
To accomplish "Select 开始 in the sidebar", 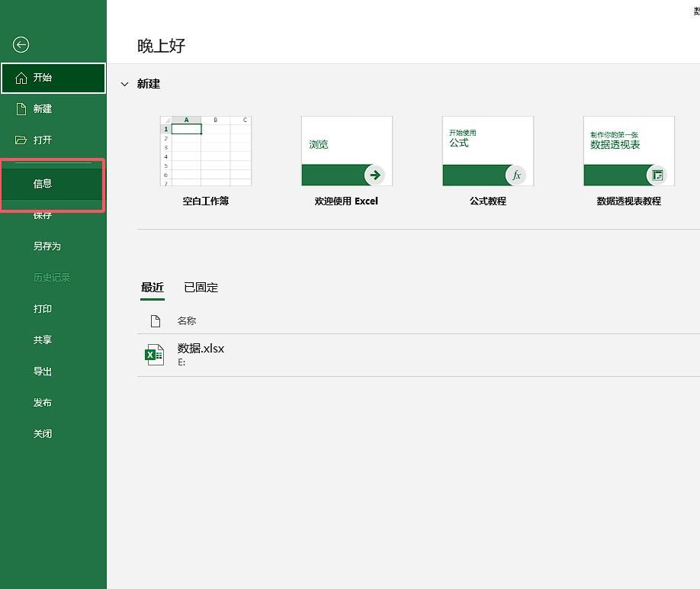I will pos(53,78).
